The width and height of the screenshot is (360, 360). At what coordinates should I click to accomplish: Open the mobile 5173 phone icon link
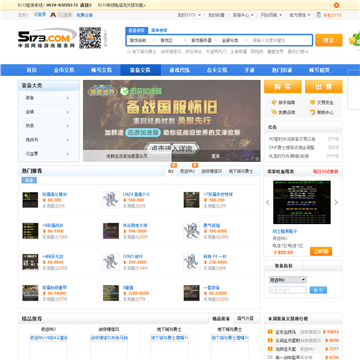pos(319,15)
